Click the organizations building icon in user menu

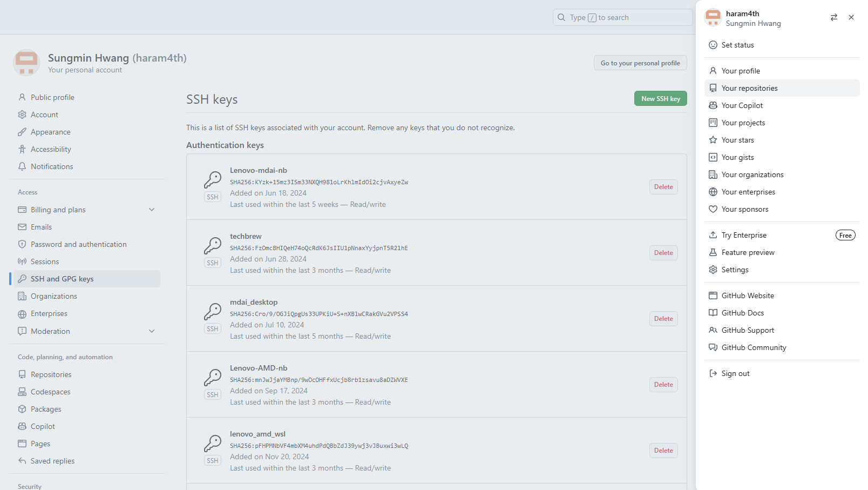coord(713,174)
